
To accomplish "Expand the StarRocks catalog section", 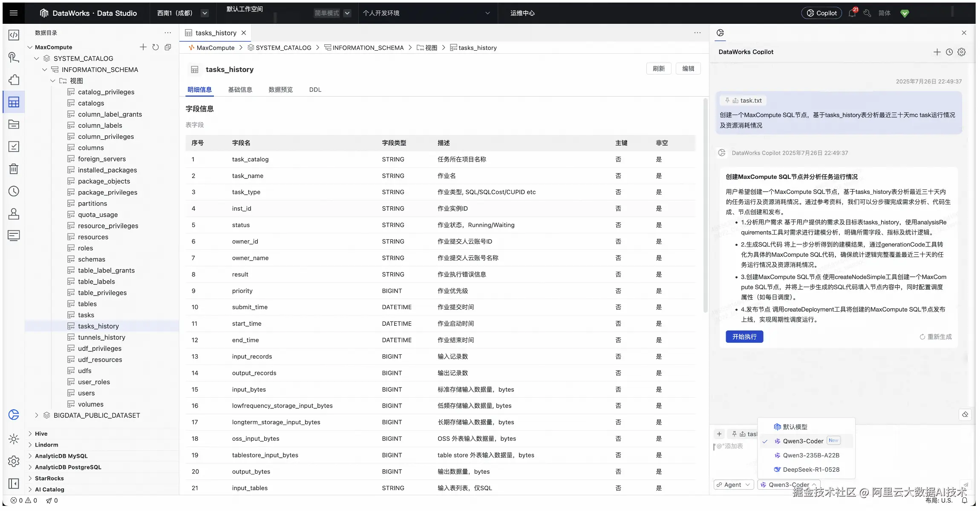I will pyautogui.click(x=30, y=478).
